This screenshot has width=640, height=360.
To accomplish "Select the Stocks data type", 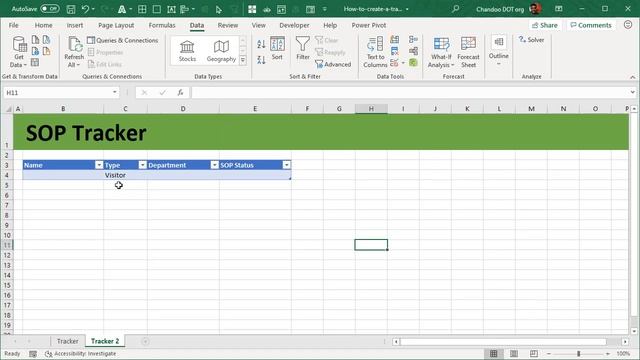I will (187, 51).
